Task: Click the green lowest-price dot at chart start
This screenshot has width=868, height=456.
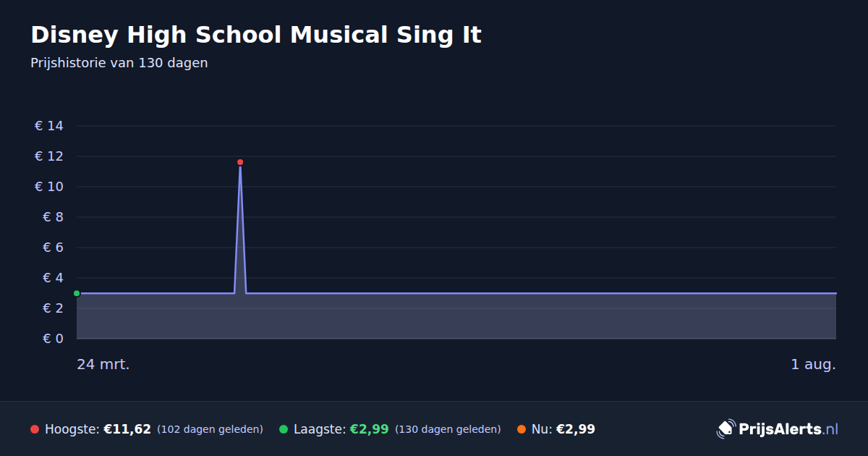Action: click(x=77, y=293)
